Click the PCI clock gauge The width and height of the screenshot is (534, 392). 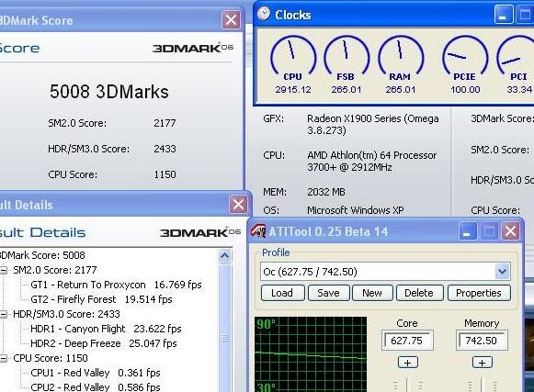point(516,56)
